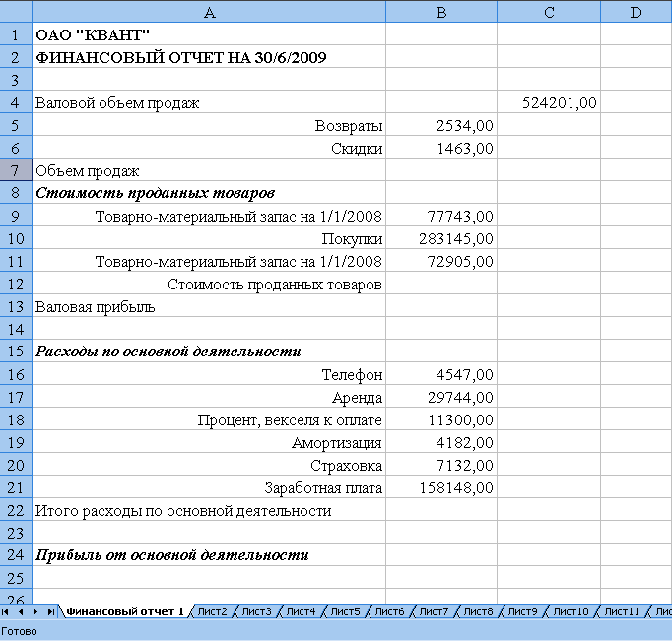The width and height of the screenshot is (672, 641).
Task: Switch to the Лист4 sheet tab
Action: point(301,611)
